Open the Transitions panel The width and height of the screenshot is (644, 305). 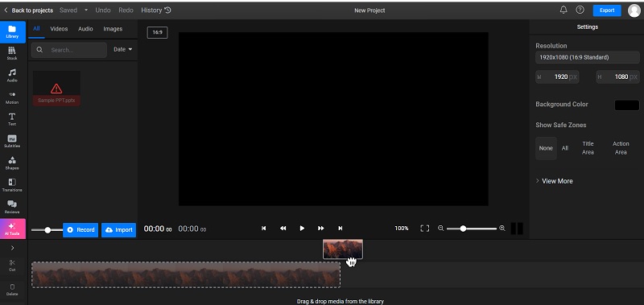[12, 185]
